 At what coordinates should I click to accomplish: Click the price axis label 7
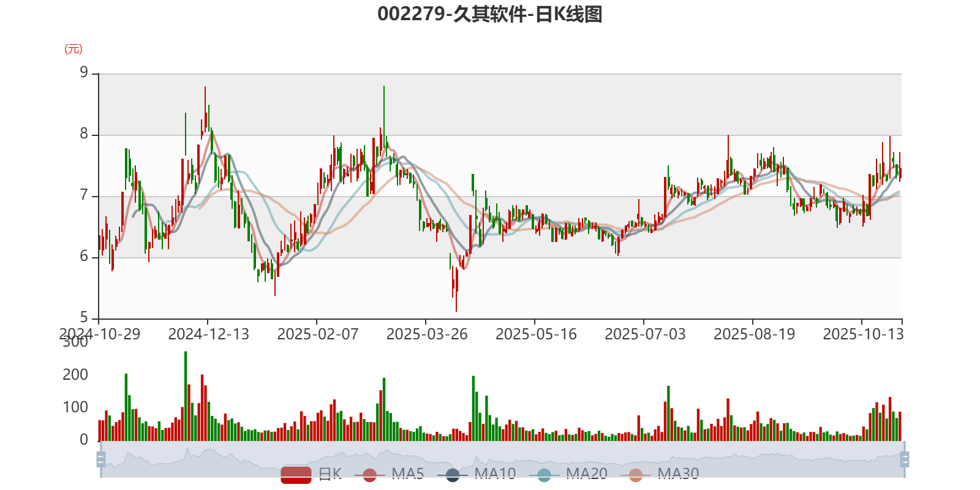pyautogui.click(x=84, y=195)
